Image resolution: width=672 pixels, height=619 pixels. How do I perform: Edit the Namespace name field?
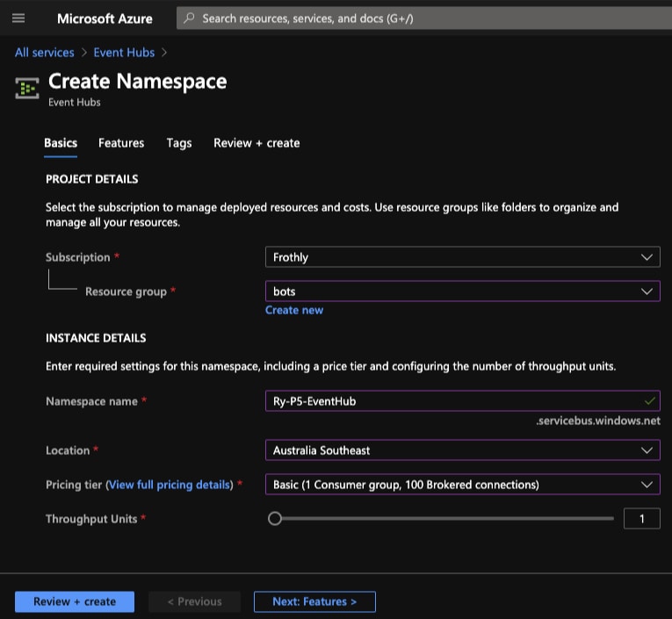coord(462,401)
